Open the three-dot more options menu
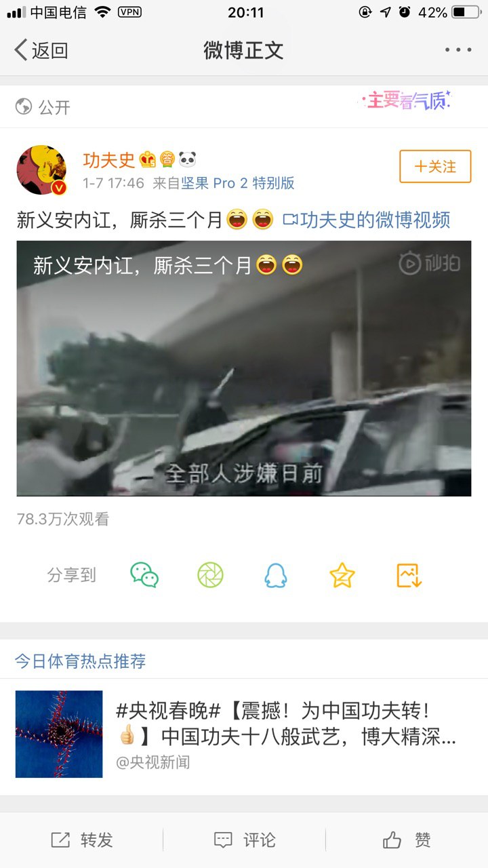Screen dimensions: 488x868 (x=458, y=50)
